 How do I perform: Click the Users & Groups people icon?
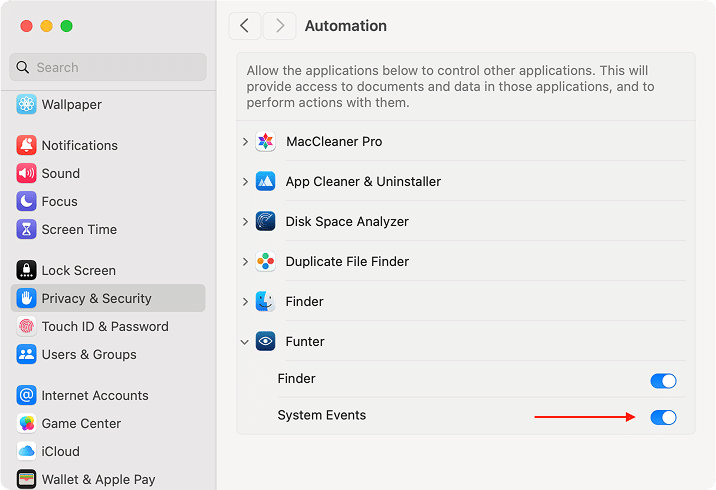click(x=26, y=354)
